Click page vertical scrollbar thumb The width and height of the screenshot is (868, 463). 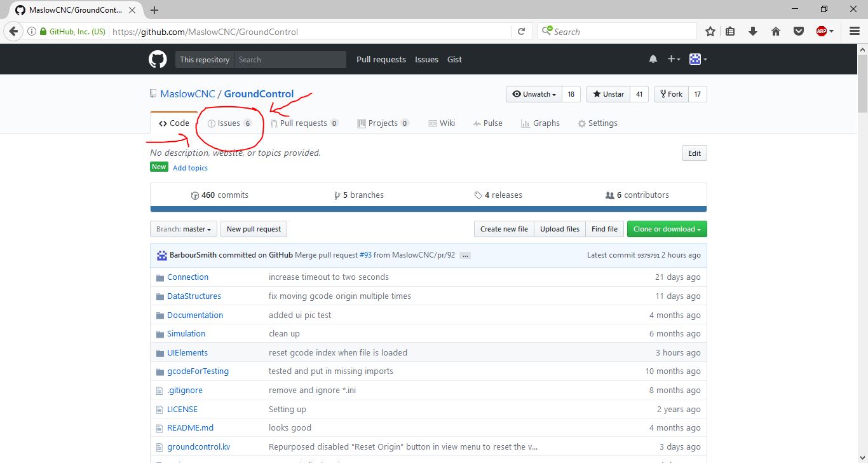(862, 83)
